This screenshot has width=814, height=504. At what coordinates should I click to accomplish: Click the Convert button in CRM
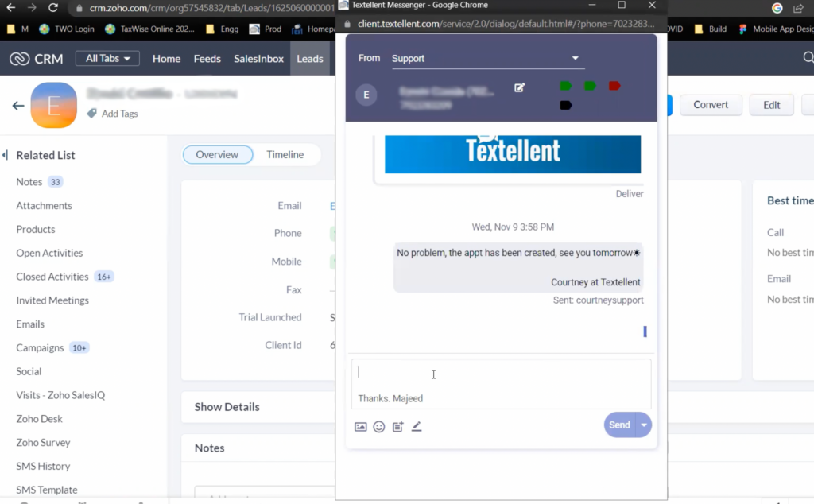(x=711, y=105)
